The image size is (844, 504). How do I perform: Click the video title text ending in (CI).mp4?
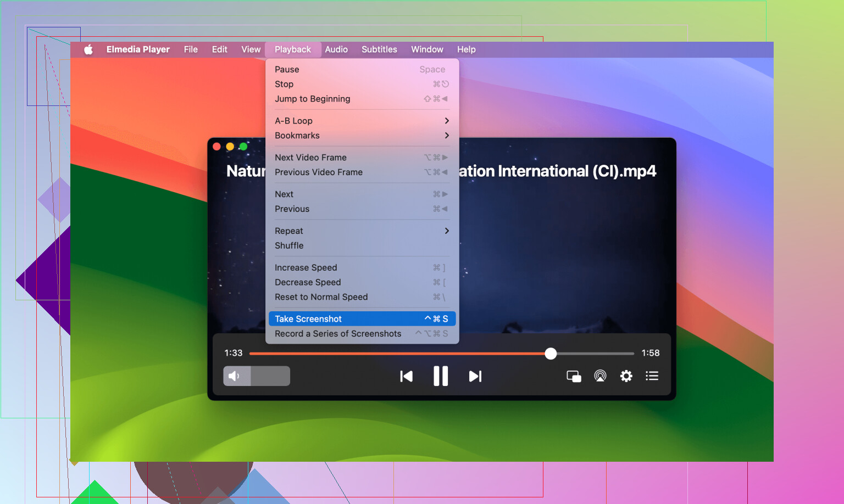[558, 171]
